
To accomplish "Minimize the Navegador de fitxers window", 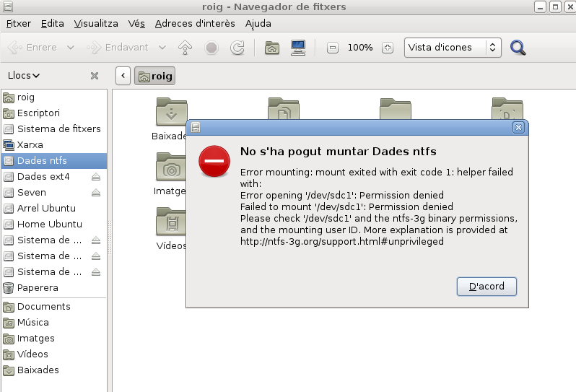I will coord(540,6).
